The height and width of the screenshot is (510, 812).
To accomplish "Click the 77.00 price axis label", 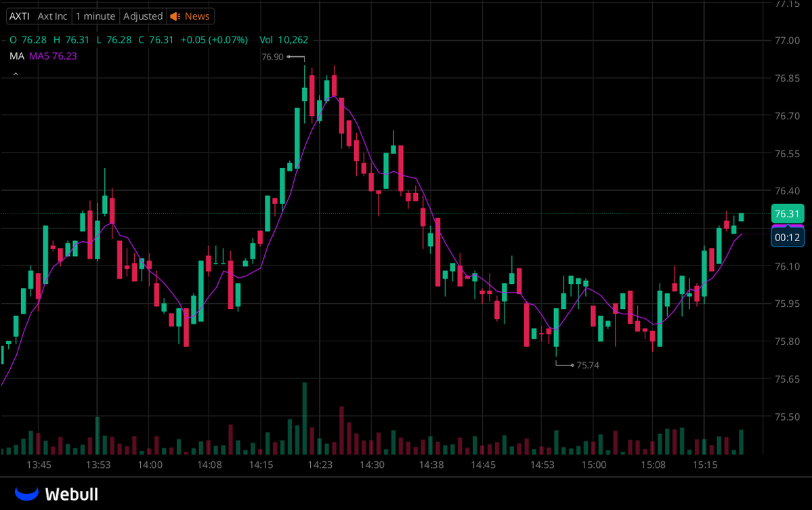I will pos(787,41).
